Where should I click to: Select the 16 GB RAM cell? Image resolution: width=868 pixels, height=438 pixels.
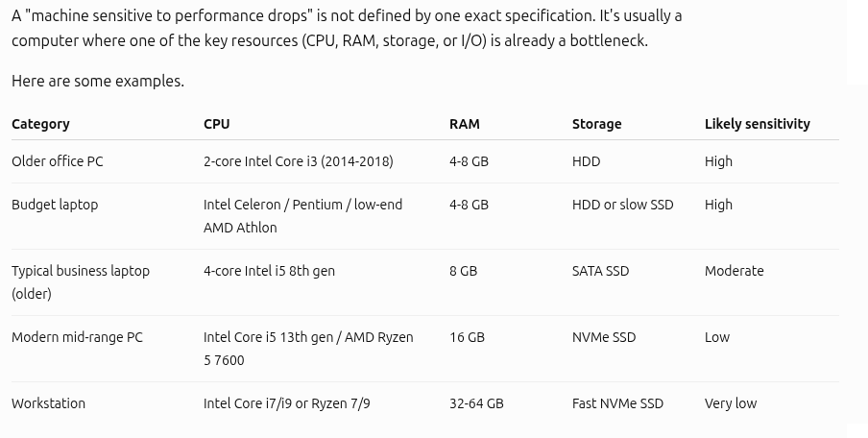click(x=468, y=337)
